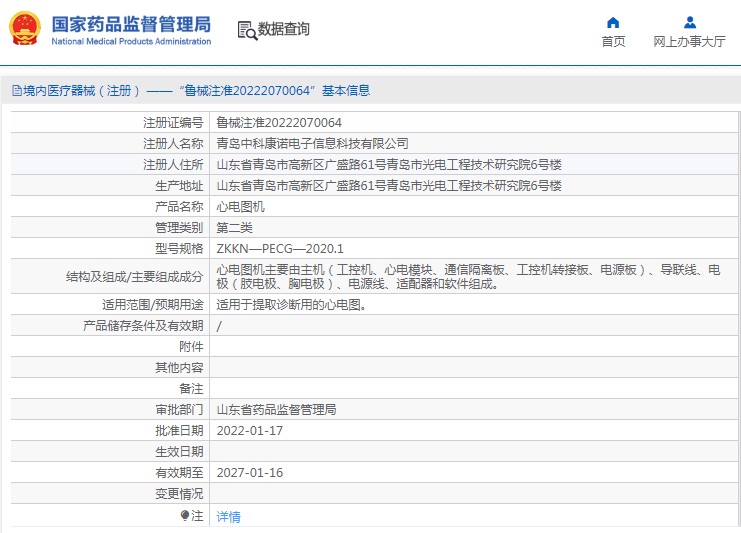The width and height of the screenshot is (741, 533).
Task: Select approval date 2022-01-17
Action: click(250, 431)
